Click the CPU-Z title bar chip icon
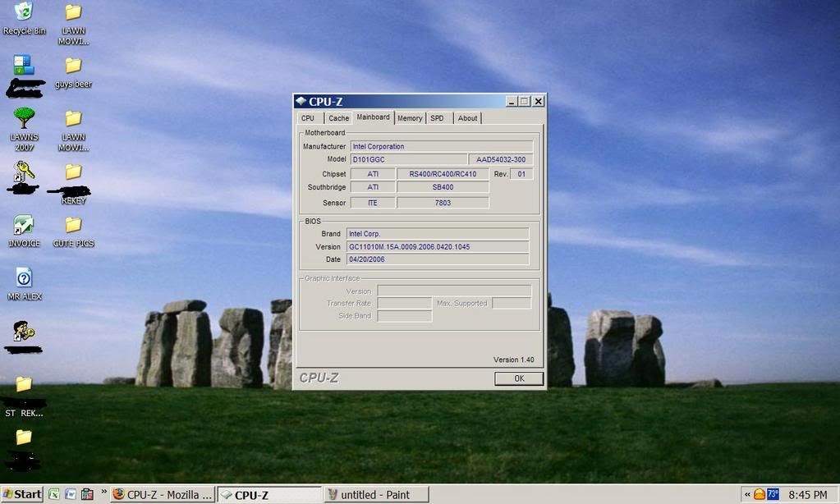The image size is (840, 504). point(301,101)
